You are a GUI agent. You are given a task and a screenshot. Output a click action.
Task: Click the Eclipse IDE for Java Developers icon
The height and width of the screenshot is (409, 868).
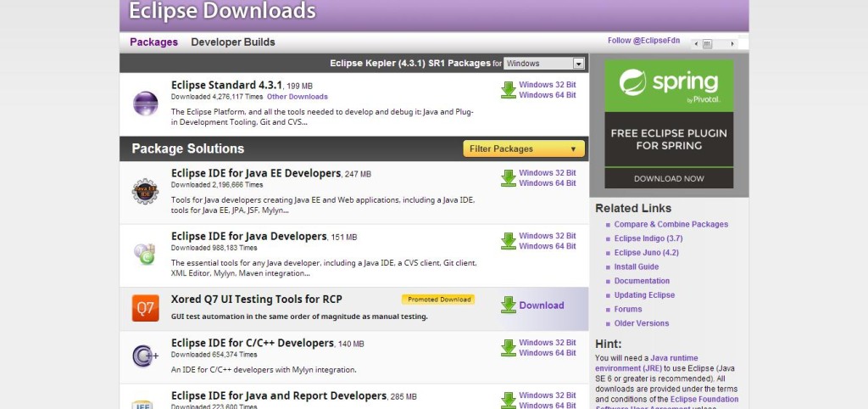click(x=144, y=254)
